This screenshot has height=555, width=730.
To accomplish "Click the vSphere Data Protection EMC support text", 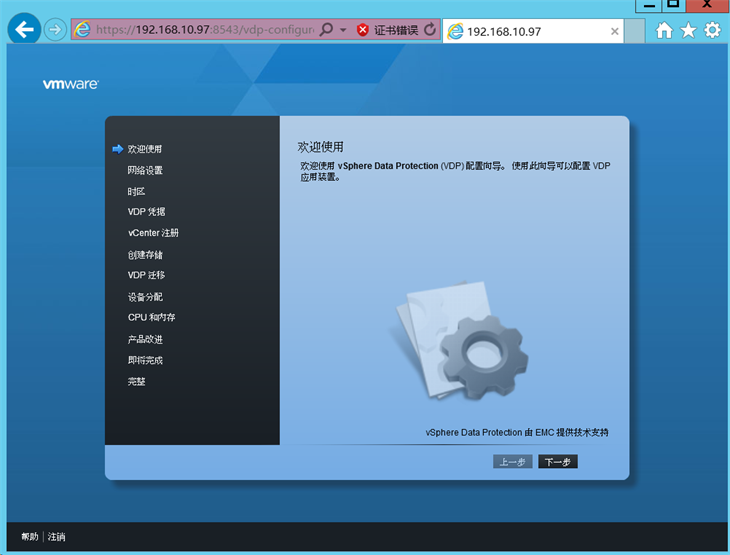I will tap(517, 433).
